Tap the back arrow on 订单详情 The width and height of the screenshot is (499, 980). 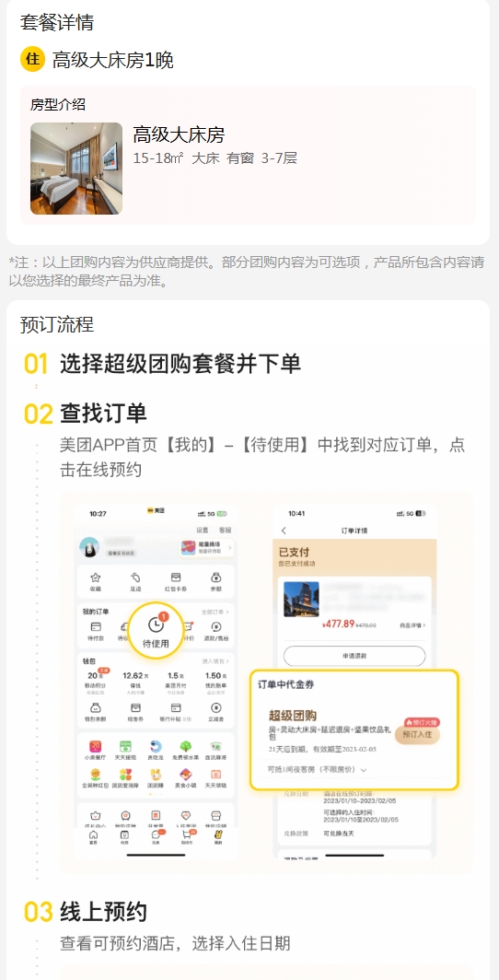pyautogui.click(x=284, y=531)
